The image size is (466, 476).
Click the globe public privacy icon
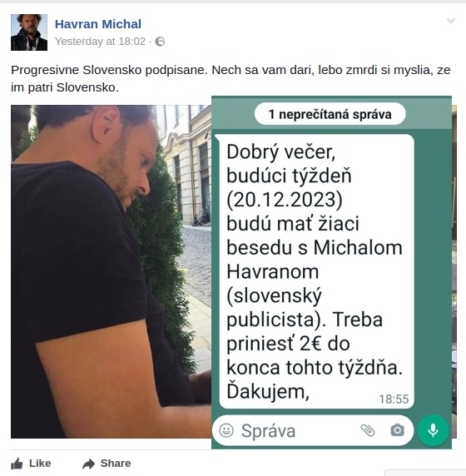160,42
